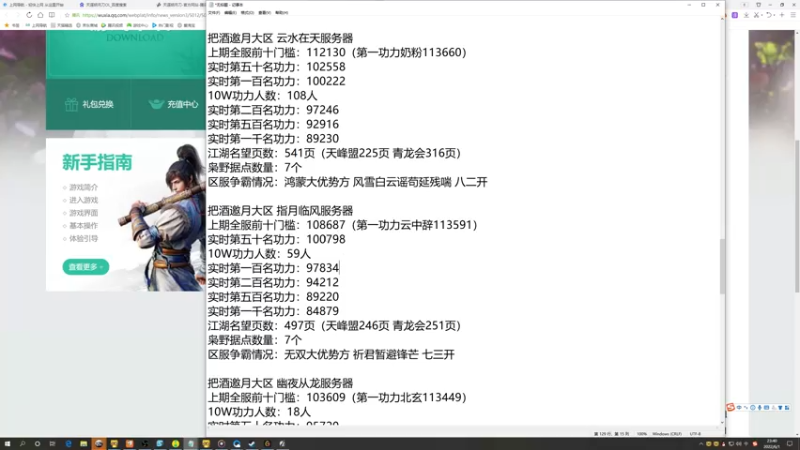
Task: Click the IME bar microphone icon
Action: (760, 408)
